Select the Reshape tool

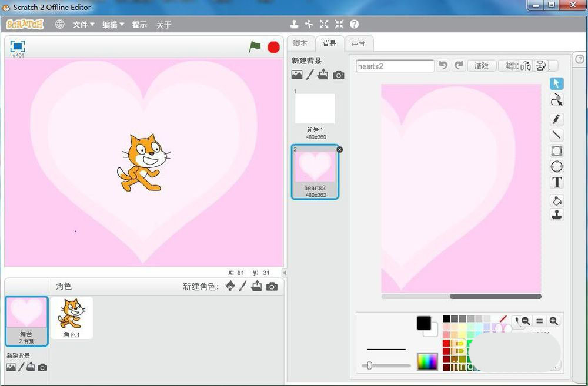pos(556,100)
